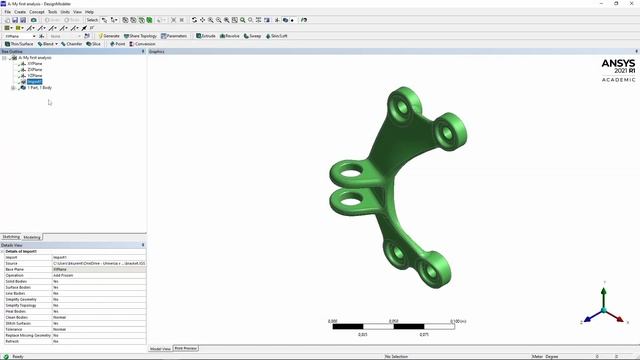Select the Faces selection filter icon

click(141, 20)
